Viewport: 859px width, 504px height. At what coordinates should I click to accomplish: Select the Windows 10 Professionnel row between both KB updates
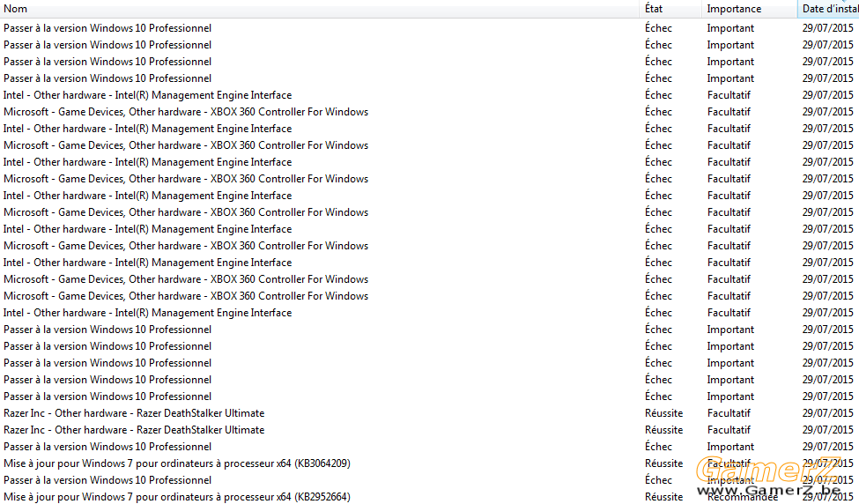pyautogui.click(x=107, y=480)
